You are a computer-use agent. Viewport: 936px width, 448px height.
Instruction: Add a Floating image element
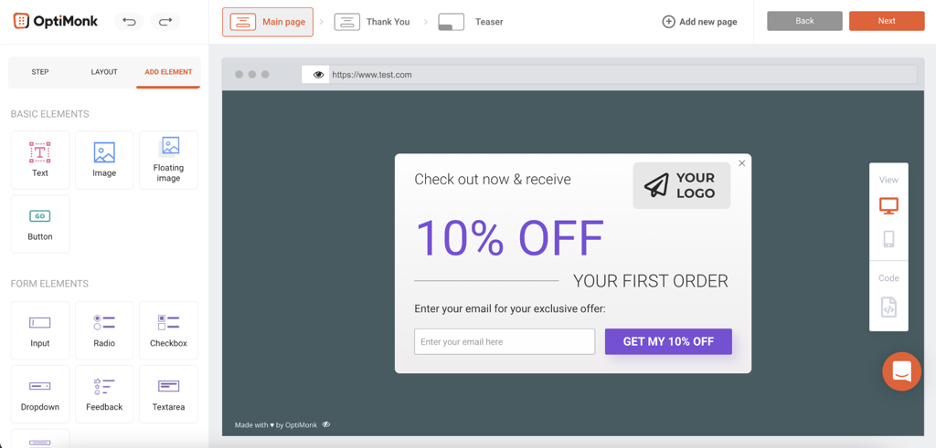(168, 160)
